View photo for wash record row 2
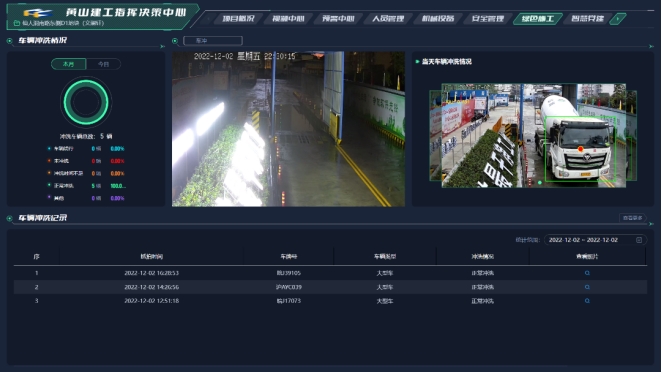The width and height of the screenshot is (662, 372). click(587, 287)
